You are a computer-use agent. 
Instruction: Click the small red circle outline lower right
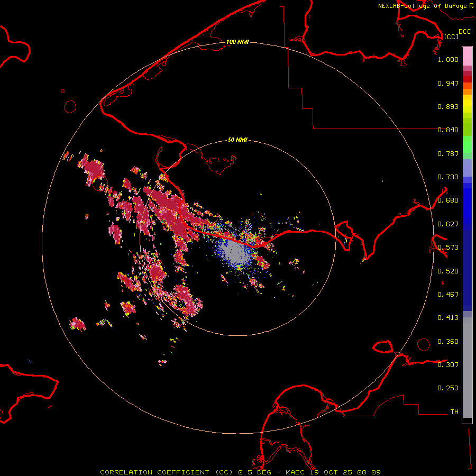tap(424, 344)
